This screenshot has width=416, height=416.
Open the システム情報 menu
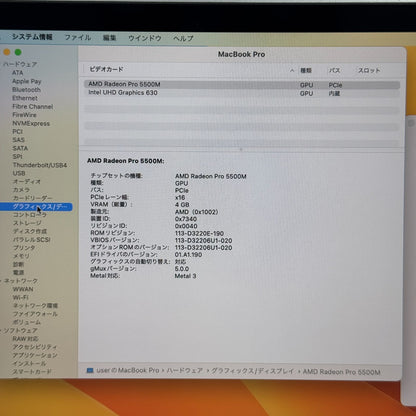pyautogui.click(x=32, y=37)
